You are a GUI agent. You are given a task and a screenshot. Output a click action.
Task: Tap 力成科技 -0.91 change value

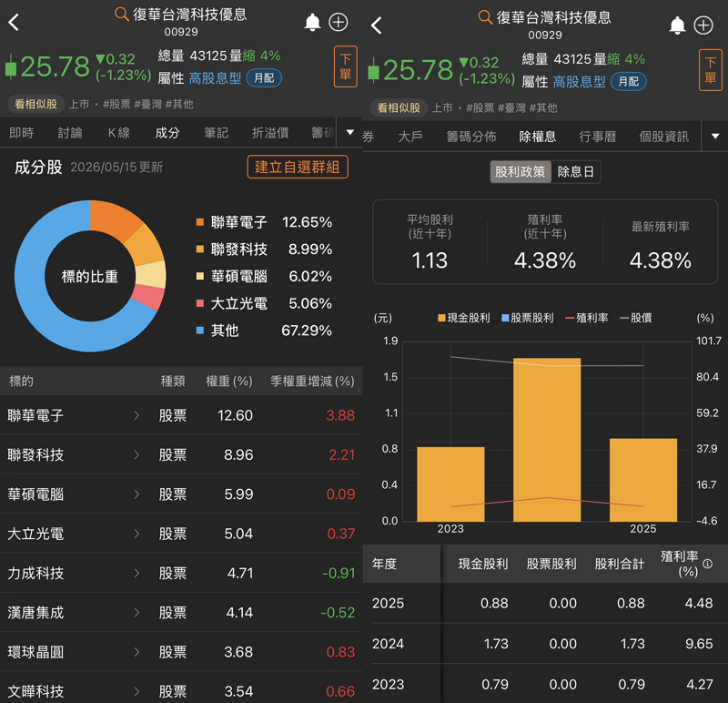[339, 574]
